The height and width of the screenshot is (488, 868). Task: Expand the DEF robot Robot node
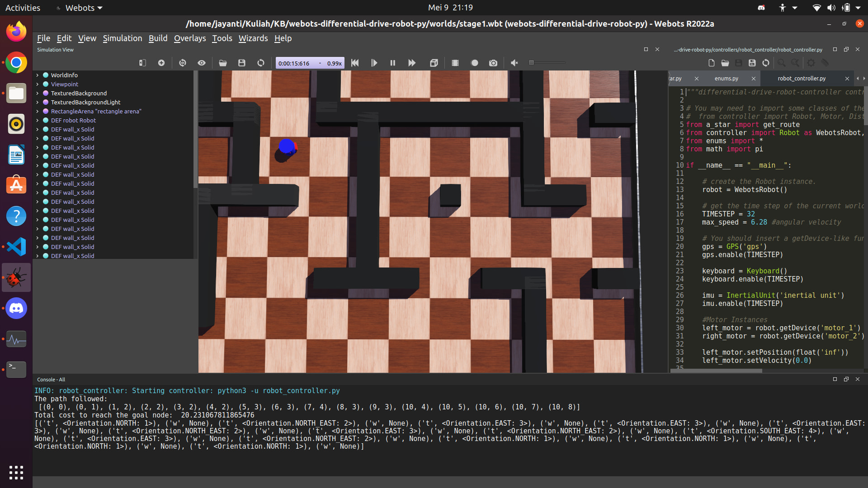38,121
